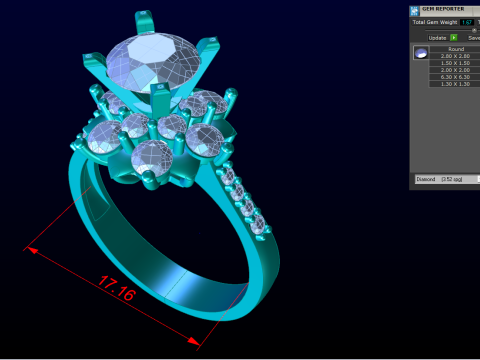The height and width of the screenshot is (360, 480).
Task: Select the round gem thumbnail
Action: click(421, 53)
